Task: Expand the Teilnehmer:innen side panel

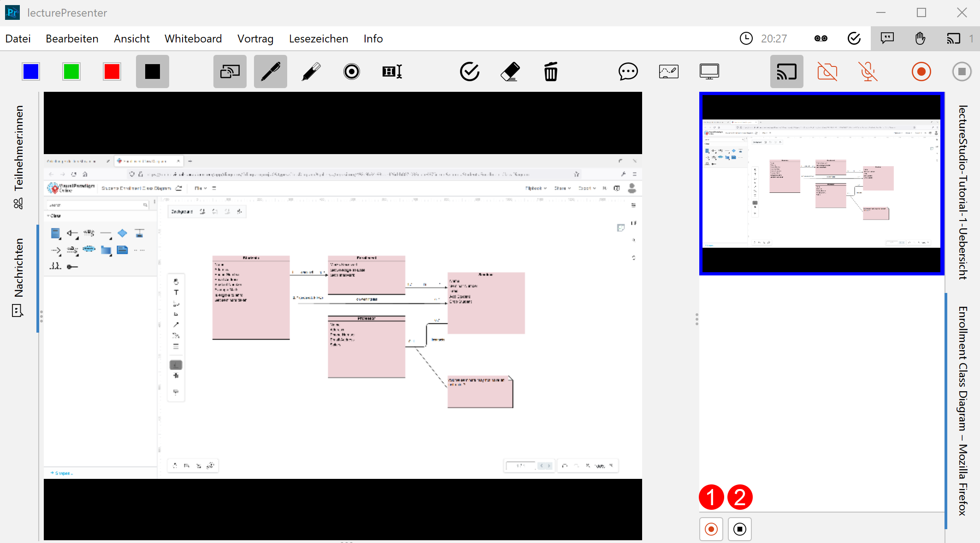Action: 18,157
